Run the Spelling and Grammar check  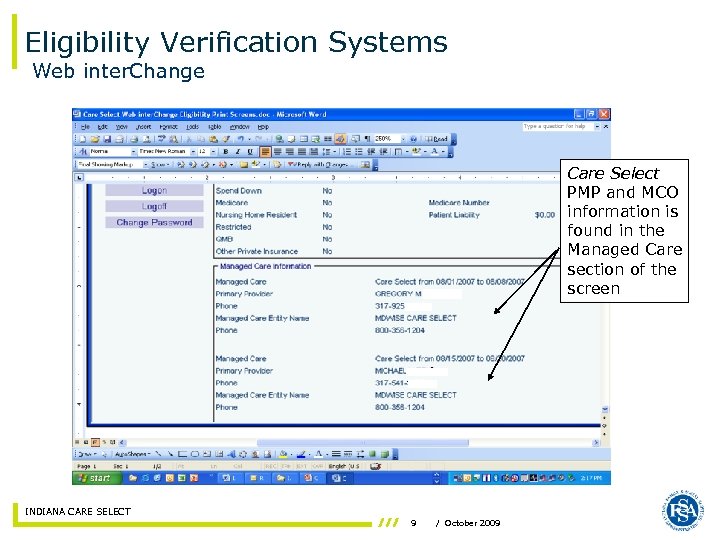[162, 139]
